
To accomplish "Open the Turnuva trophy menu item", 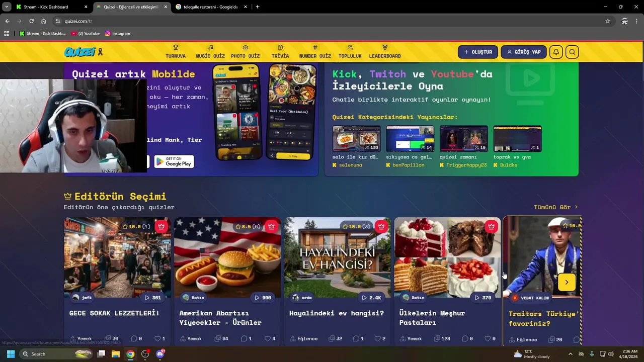I will click(x=176, y=52).
